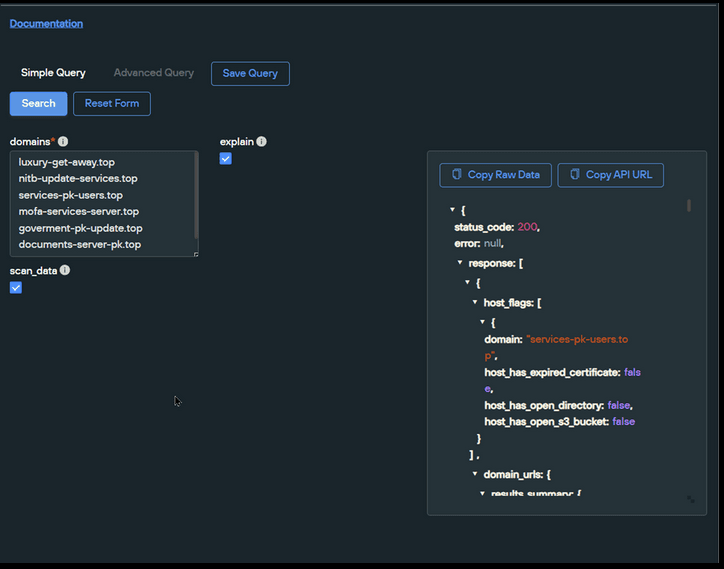
Task: Click the JSON results panel scrollbar
Action: point(688,206)
